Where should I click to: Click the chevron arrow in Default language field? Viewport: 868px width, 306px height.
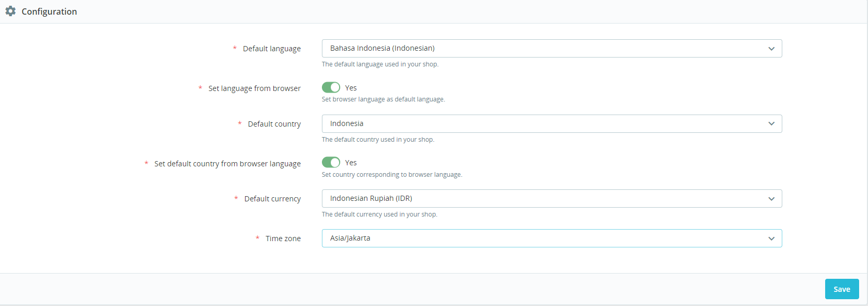coord(771,49)
